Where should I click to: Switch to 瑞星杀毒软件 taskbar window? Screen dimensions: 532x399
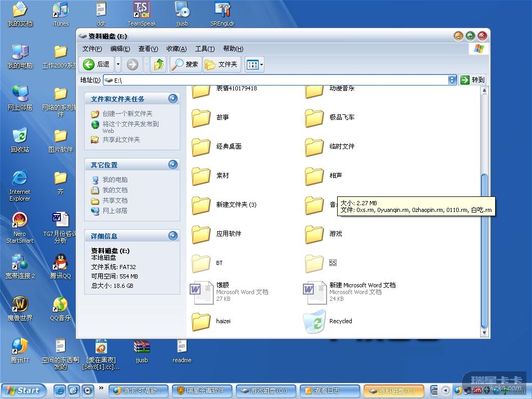pyautogui.click(x=202, y=391)
